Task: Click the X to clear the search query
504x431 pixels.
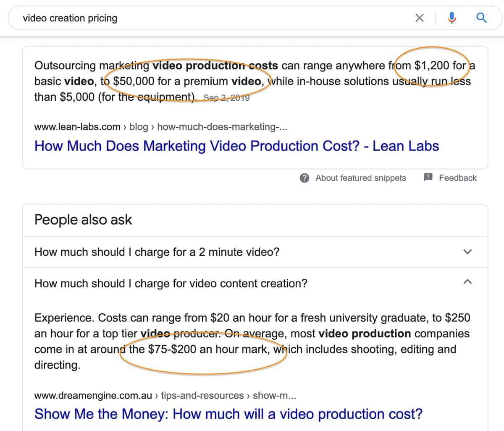Action: 419,18
